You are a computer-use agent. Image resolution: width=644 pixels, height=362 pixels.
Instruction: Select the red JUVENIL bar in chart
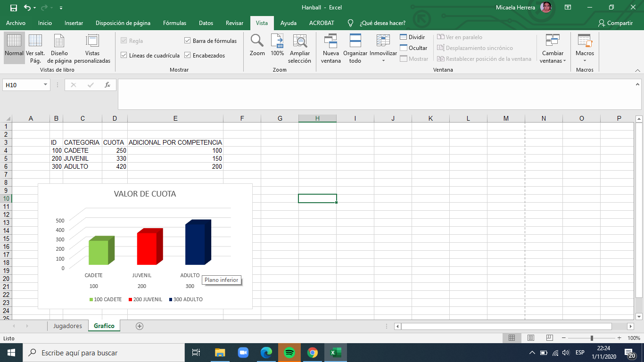(149, 247)
